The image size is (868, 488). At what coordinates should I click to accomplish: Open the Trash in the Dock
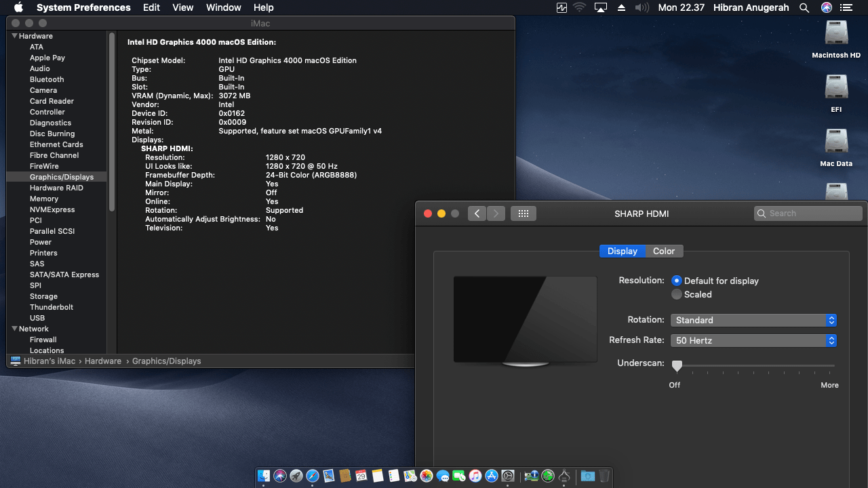[x=604, y=476]
